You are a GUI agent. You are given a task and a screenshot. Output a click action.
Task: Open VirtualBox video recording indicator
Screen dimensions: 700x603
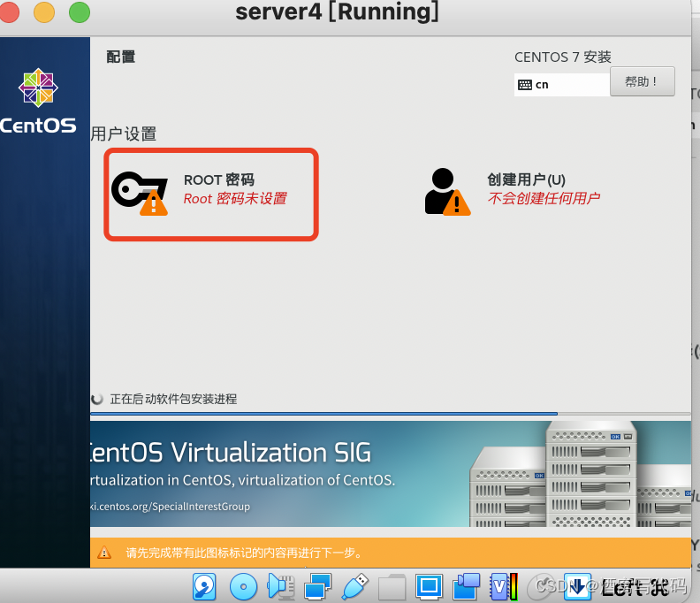(x=466, y=586)
